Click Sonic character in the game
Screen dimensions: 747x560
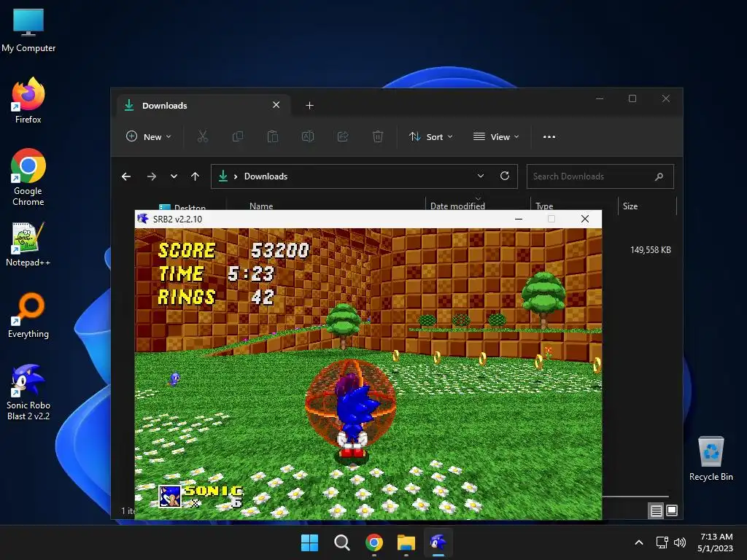(x=355, y=421)
